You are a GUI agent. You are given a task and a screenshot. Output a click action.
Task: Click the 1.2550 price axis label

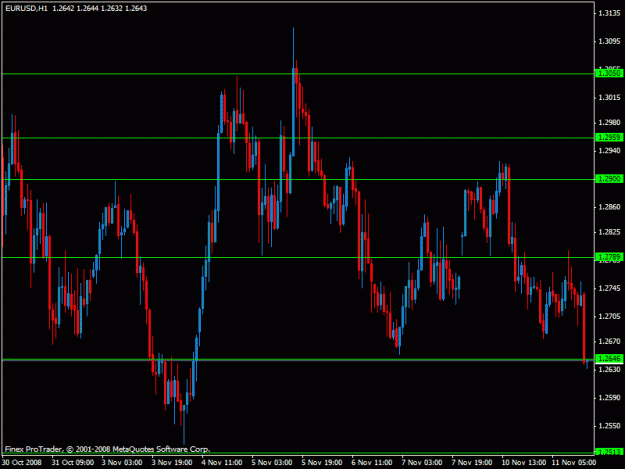tap(610, 426)
